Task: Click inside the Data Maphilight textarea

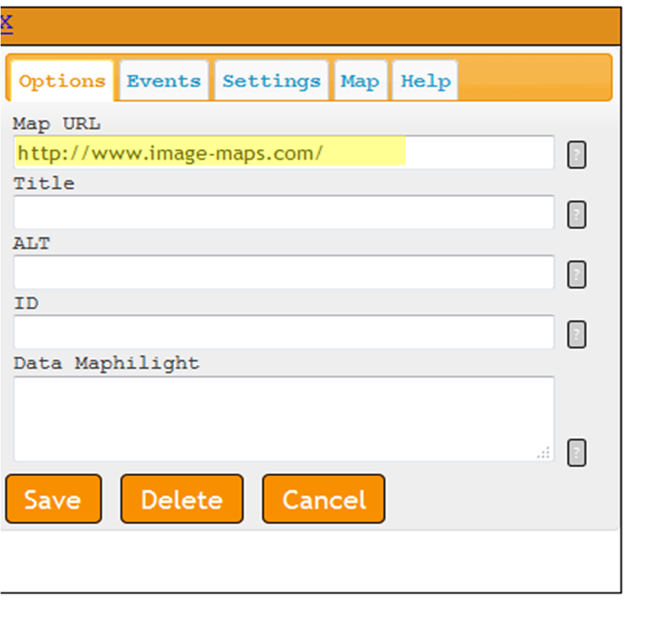Action: (284, 419)
